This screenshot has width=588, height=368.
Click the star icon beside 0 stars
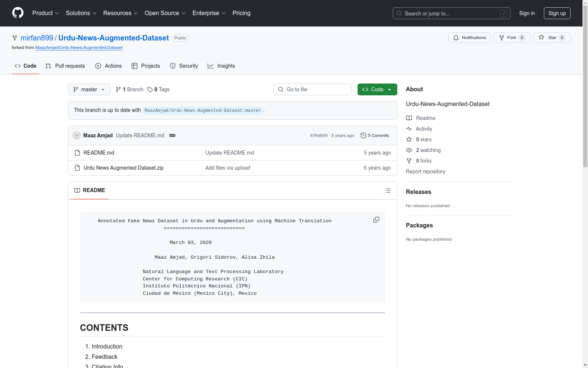(409, 139)
